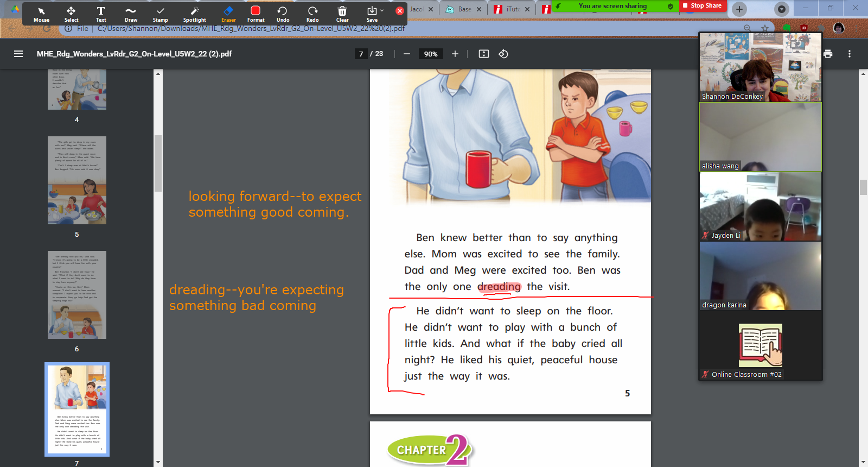Viewport: 868px width, 467px height.
Task: Open page 6 thumbnail
Action: [x=77, y=295]
